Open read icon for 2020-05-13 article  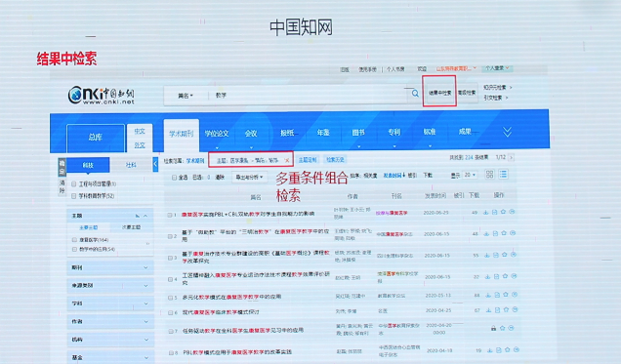[x=497, y=295]
